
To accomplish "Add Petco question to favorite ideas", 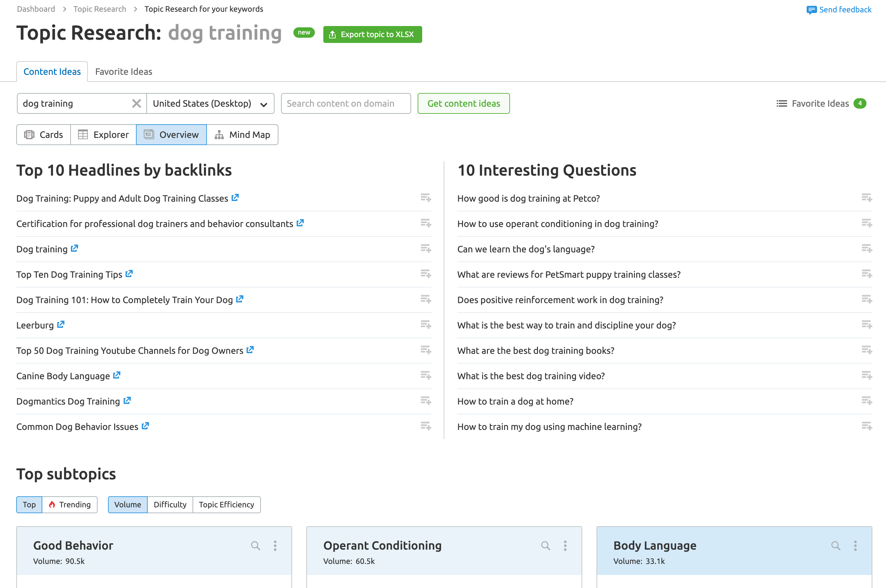I will coord(866,198).
